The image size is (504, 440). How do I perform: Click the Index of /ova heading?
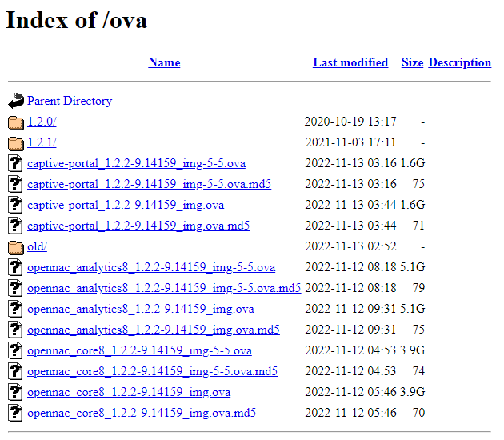point(77,20)
